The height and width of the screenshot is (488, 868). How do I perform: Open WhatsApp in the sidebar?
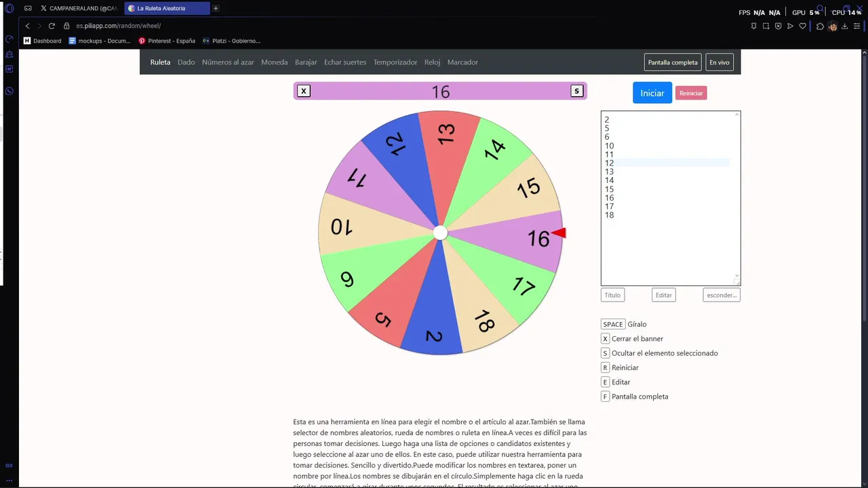click(9, 91)
